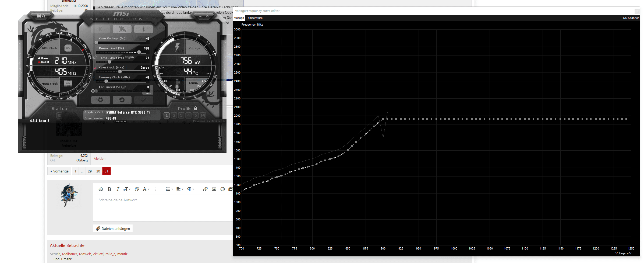
Task: Click the user avatar next to reply box
Action: (69, 195)
